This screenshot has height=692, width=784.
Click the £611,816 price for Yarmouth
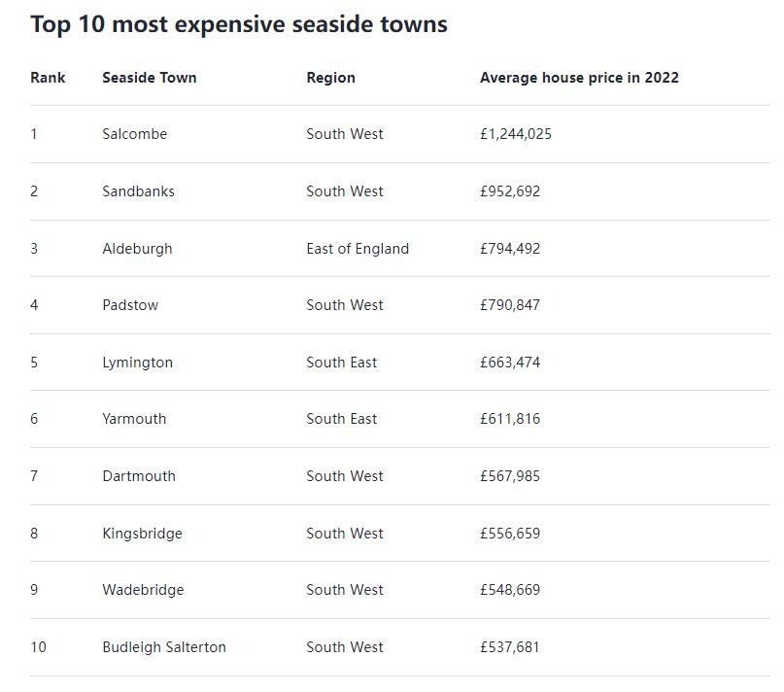click(509, 419)
